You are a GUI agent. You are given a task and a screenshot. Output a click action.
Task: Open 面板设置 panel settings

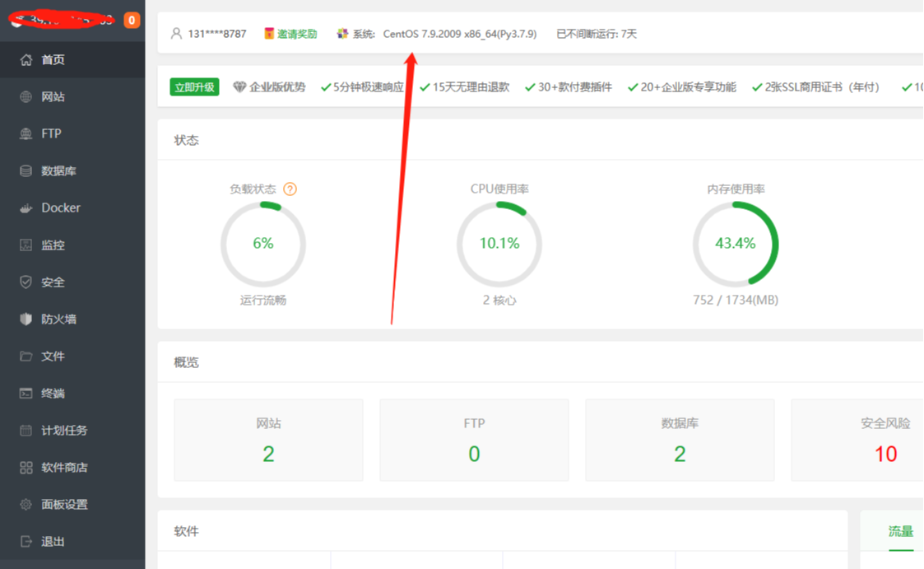[63, 504]
